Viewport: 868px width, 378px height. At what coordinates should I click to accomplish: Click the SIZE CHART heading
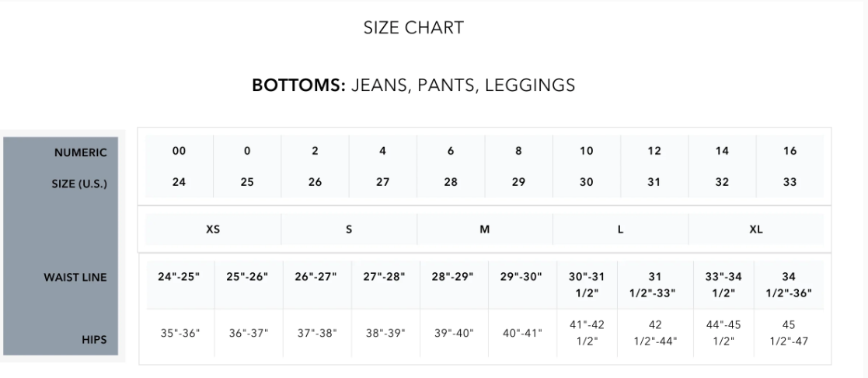413,28
